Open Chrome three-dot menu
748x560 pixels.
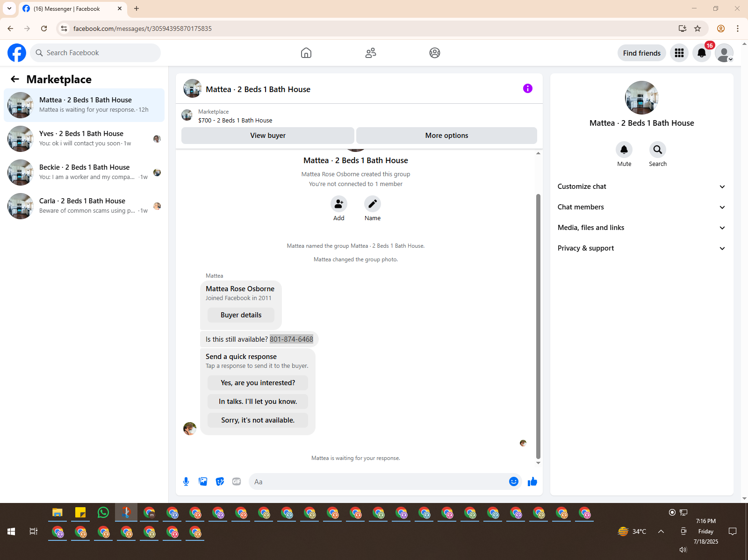pyautogui.click(x=738, y=29)
